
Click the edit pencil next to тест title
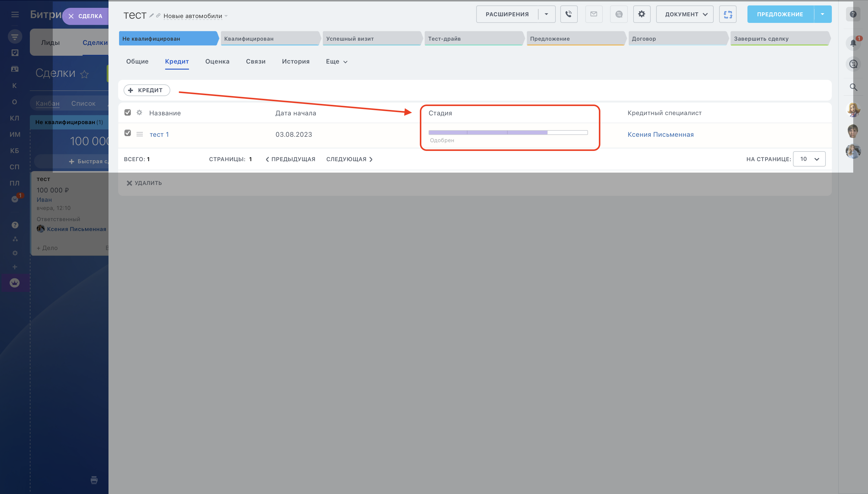(x=151, y=15)
